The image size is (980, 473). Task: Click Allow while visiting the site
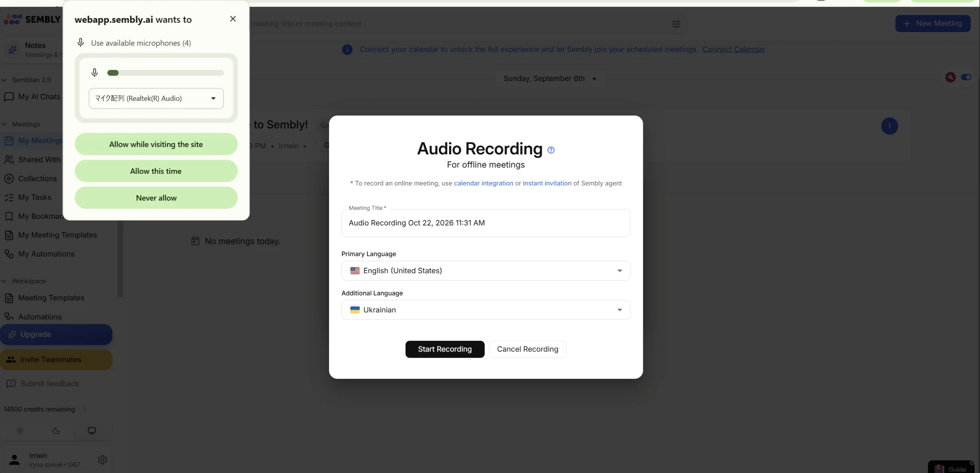pyautogui.click(x=156, y=144)
